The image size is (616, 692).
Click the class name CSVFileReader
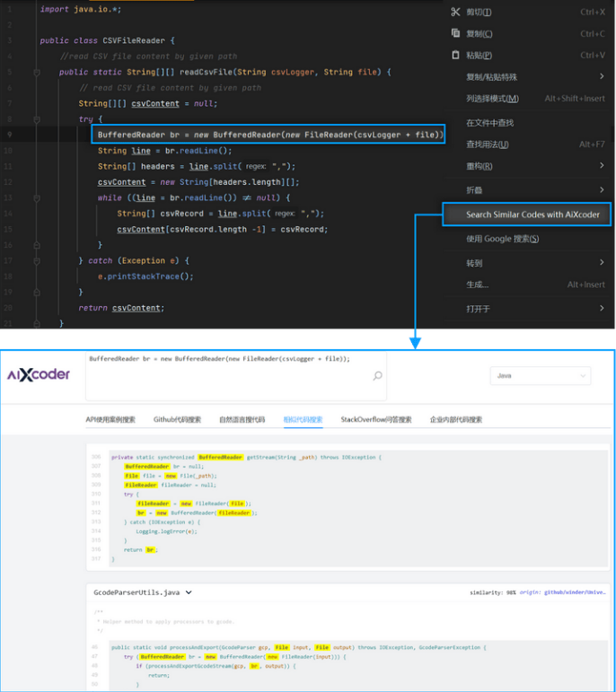(134, 40)
